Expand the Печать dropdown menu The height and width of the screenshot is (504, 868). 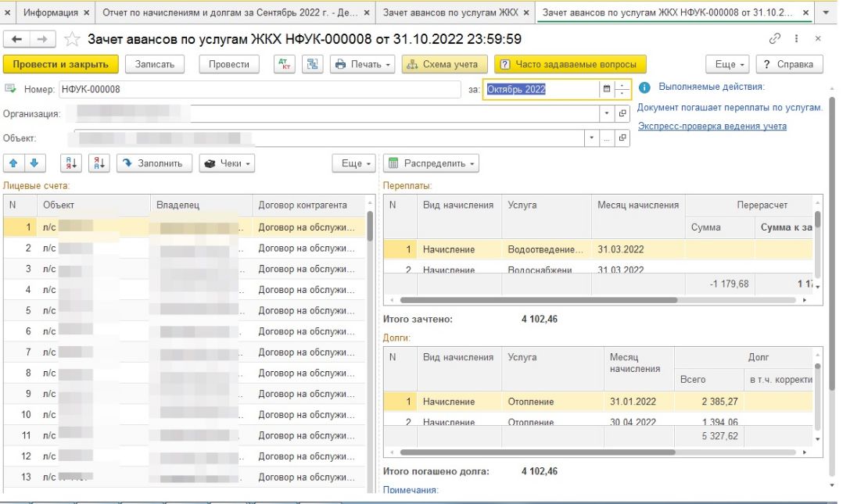pos(364,64)
